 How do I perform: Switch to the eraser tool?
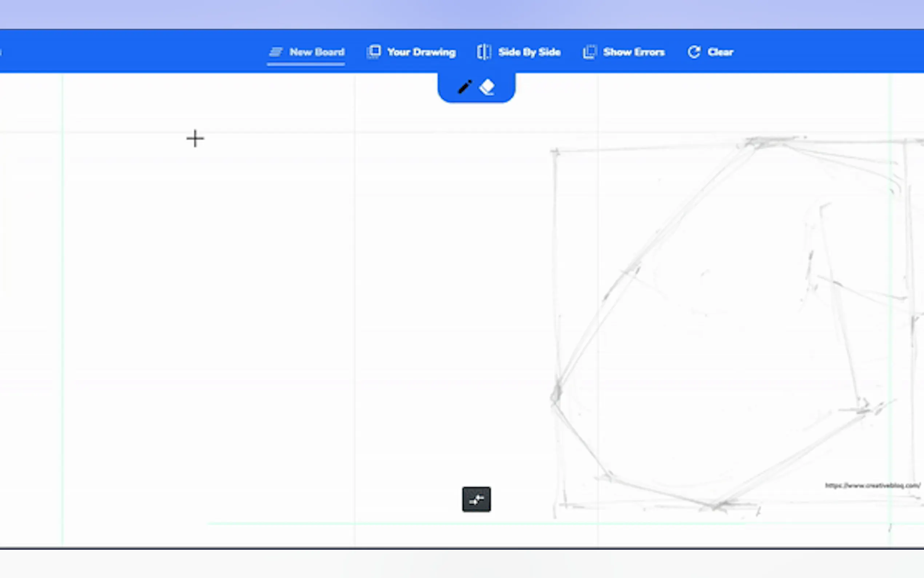[487, 87]
